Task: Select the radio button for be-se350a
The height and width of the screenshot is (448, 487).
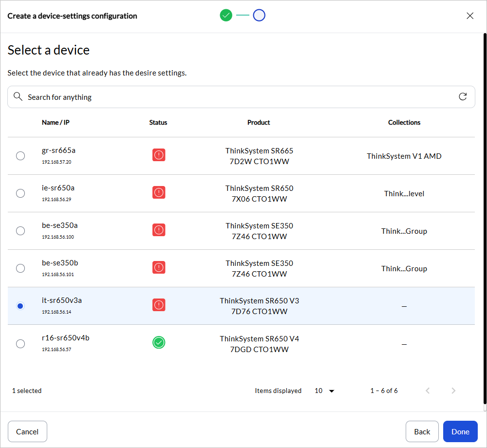Action: click(20, 231)
